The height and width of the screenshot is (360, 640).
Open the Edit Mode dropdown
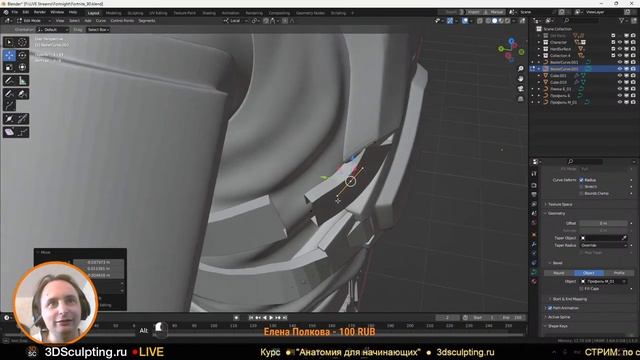(x=34, y=20)
